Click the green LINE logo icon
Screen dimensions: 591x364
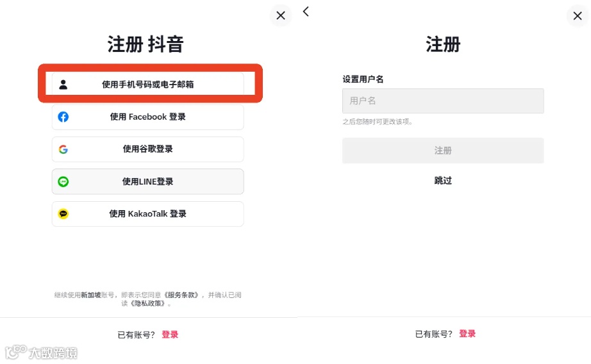(x=63, y=181)
